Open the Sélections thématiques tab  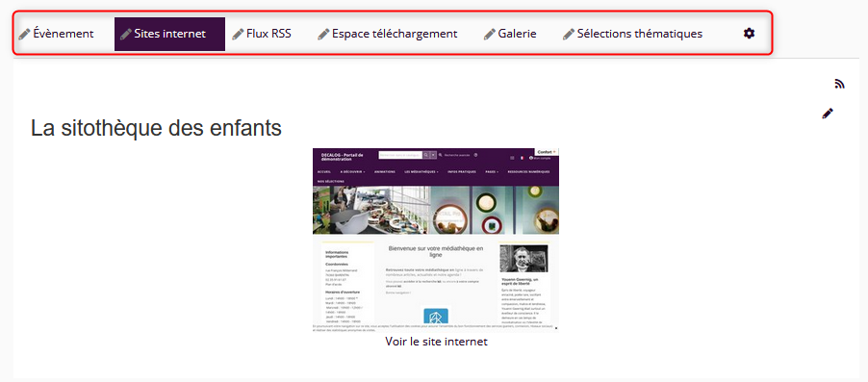pyautogui.click(x=640, y=34)
